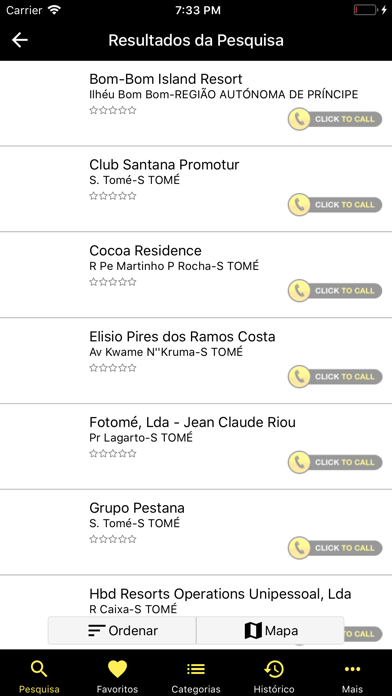This screenshot has width=392, height=696.
Task: Open the Histórico tab
Action: pos(274,677)
